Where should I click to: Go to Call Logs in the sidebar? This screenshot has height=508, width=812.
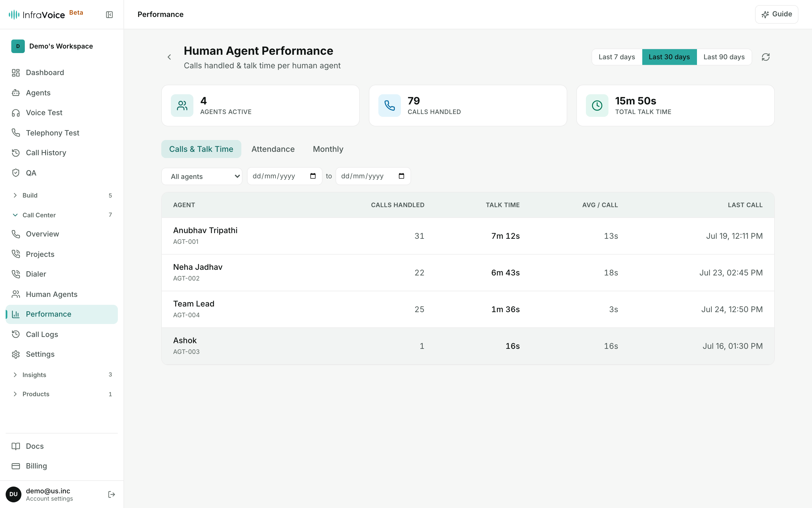coord(62,334)
